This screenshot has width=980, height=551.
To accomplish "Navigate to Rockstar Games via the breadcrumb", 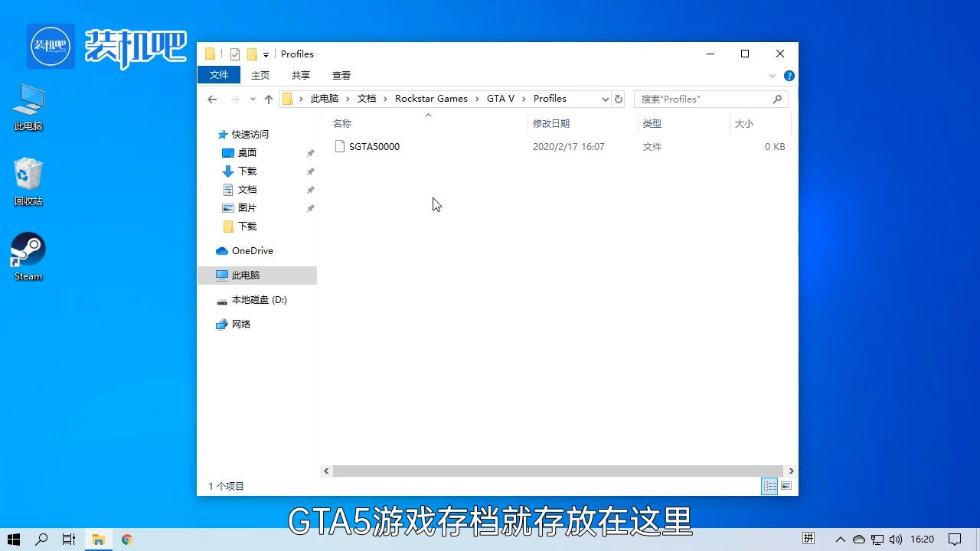I will [x=431, y=99].
